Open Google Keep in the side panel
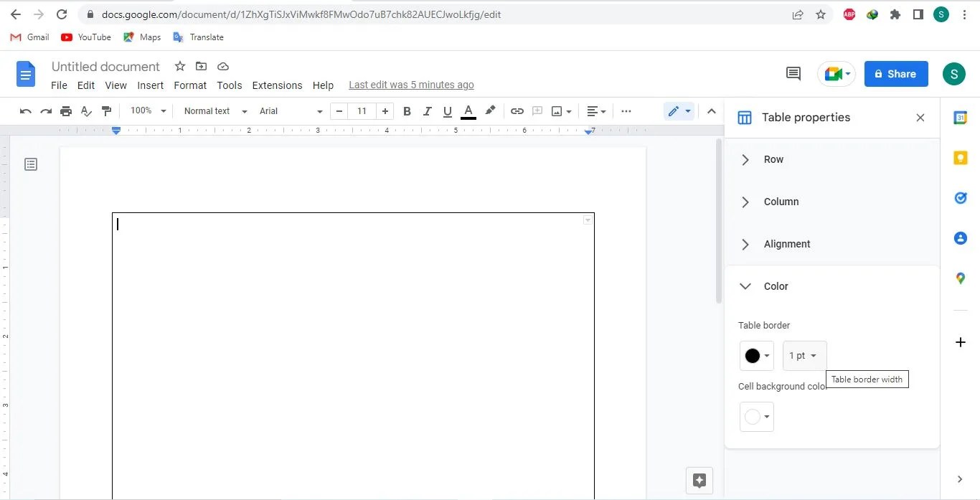The image size is (980, 500). [x=960, y=158]
